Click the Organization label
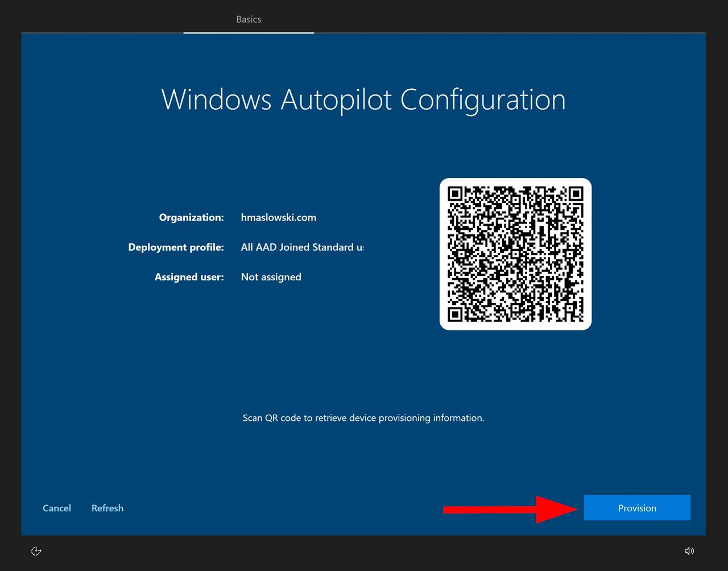Screen dimensions: 728x571 click(x=191, y=217)
